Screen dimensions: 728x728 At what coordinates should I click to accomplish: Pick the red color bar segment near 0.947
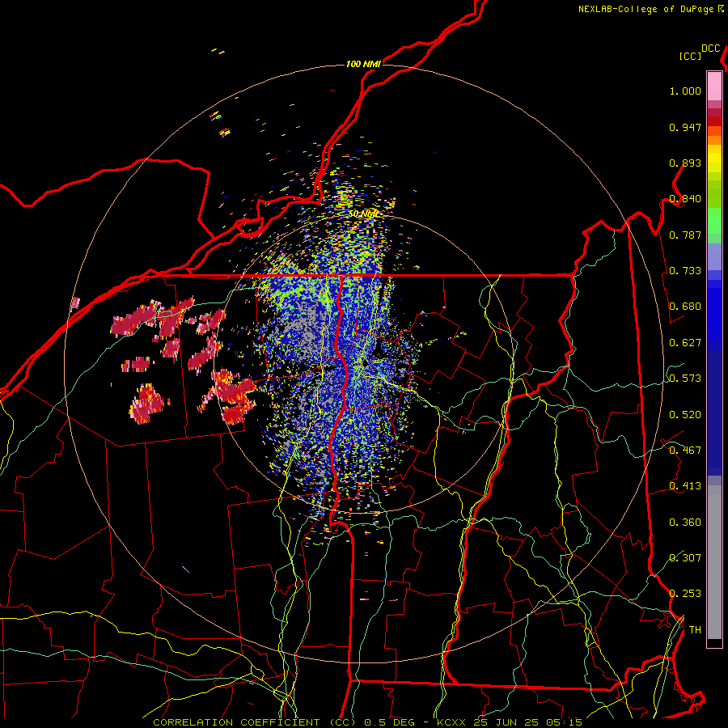click(714, 121)
